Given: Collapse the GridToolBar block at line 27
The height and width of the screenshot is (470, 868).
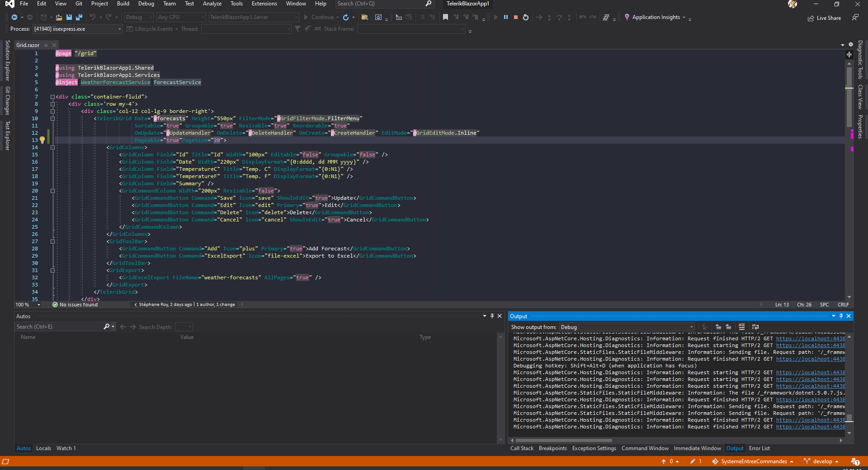Looking at the screenshot, I should coord(52,241).
